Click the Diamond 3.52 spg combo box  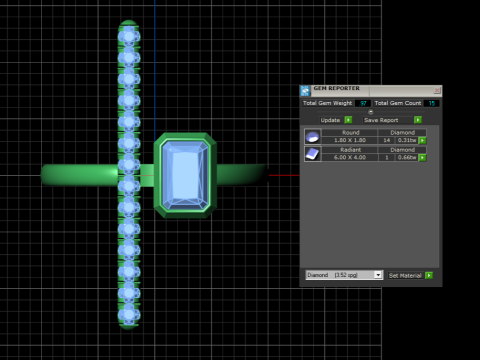tap(344, 275)
